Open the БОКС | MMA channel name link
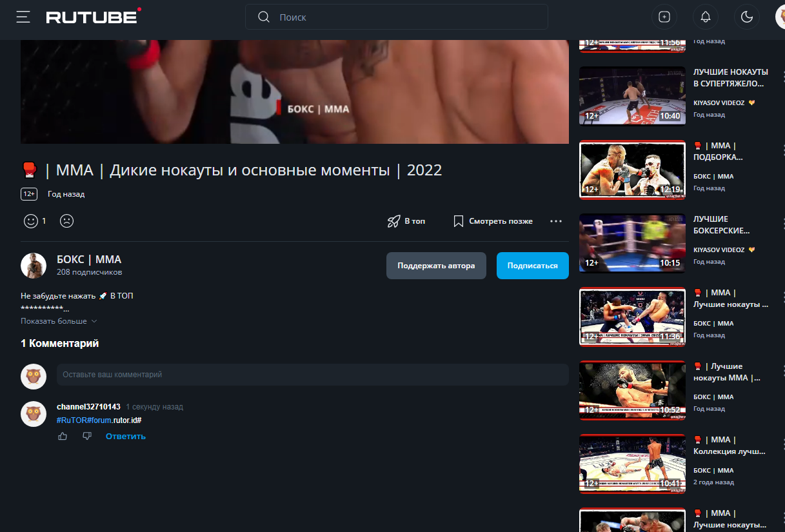The image size is (785, 532). [x=89, y=259]
